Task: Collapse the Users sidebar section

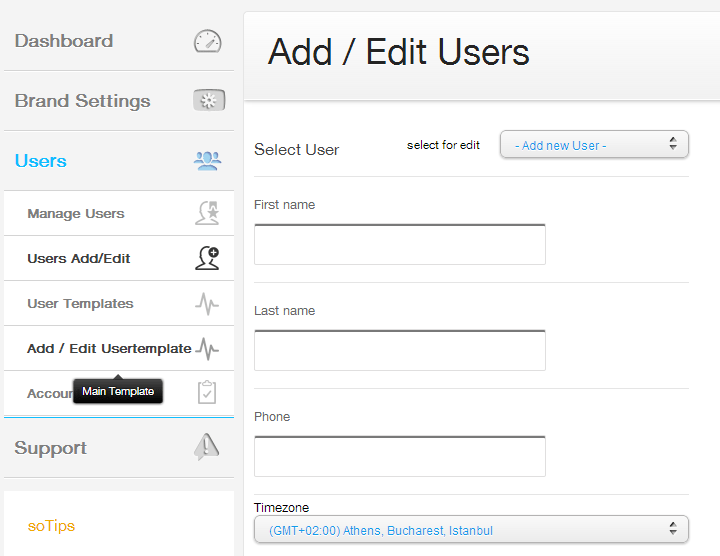Action: click(119, 161)
